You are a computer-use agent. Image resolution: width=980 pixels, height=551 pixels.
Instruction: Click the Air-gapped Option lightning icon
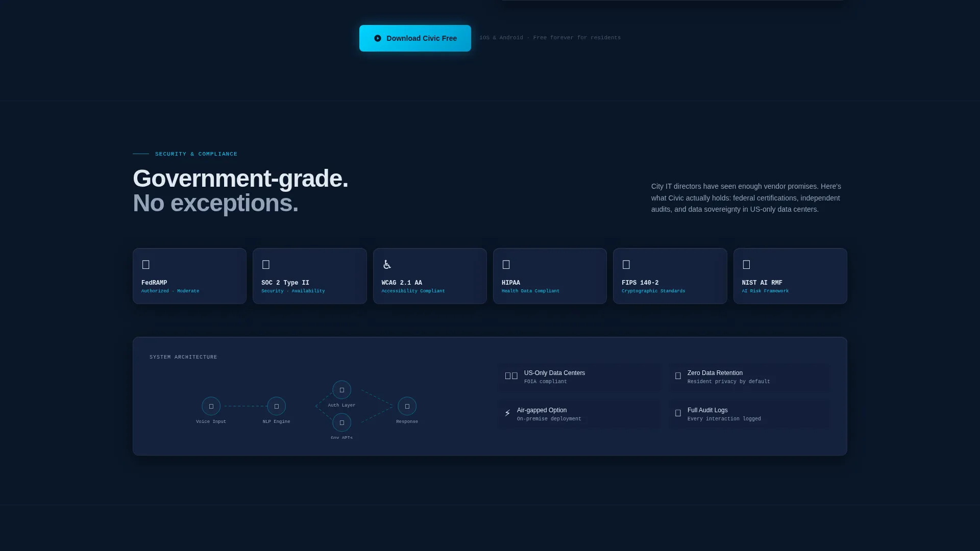pyautogui.click(x=507, y=413)
